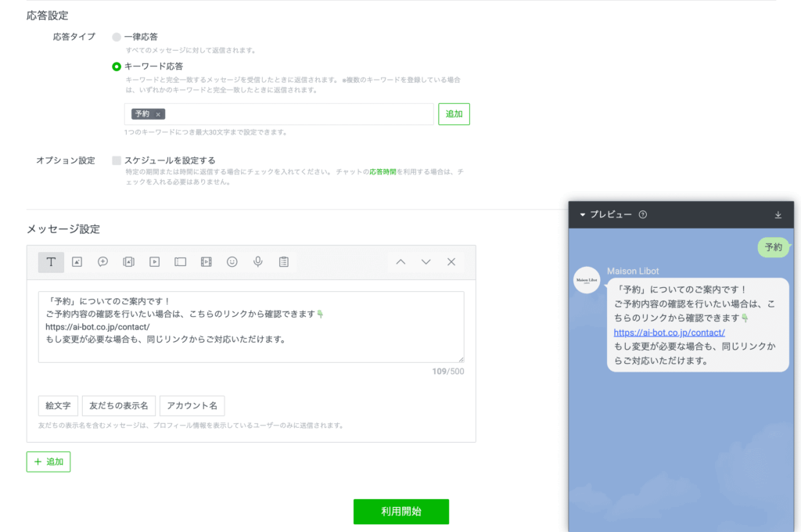801x532 pixels.
Task: Select the 一律応答 radio button
Action: tap(117, 37)
